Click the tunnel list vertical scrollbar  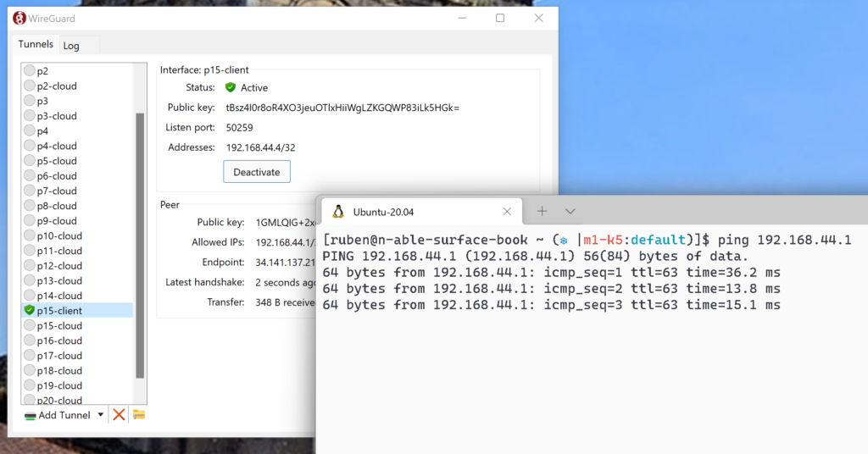pos(140,246)
